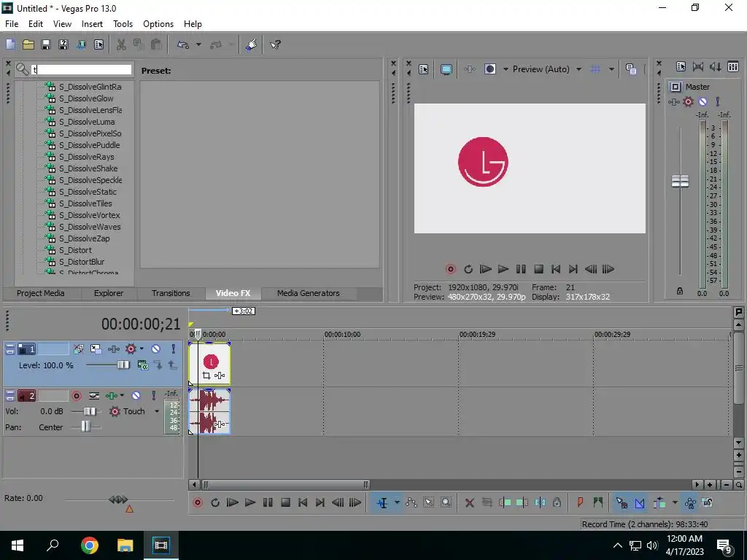
Task: Mute audio track 2
Action: 136,396
